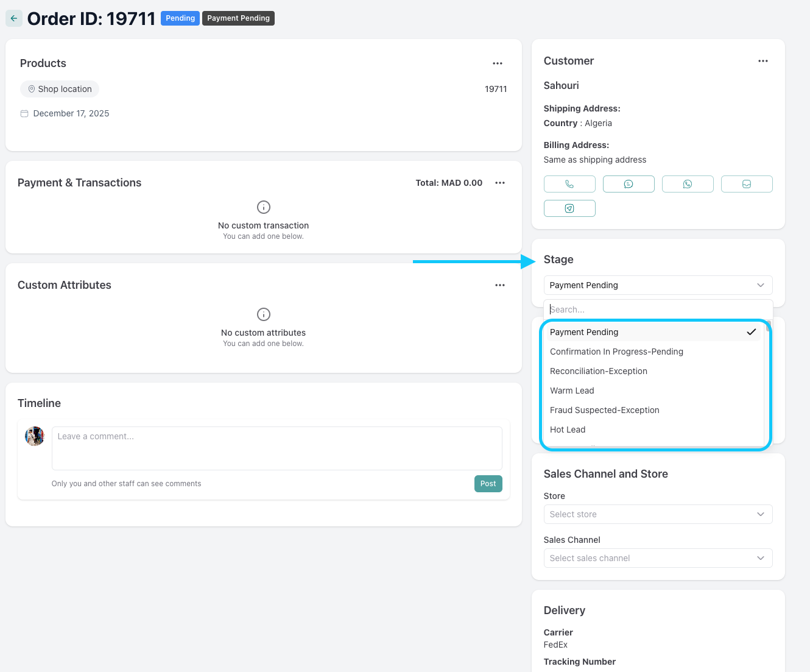Message the customer via the chat bubble icon
Viewport: 810px width, 672px height.
click(x=629, y=184)
